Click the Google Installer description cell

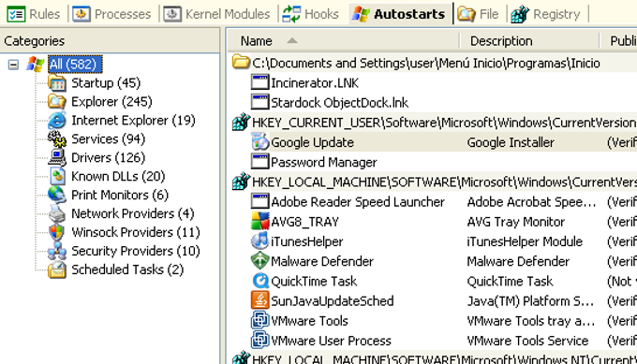coord(511,142)
